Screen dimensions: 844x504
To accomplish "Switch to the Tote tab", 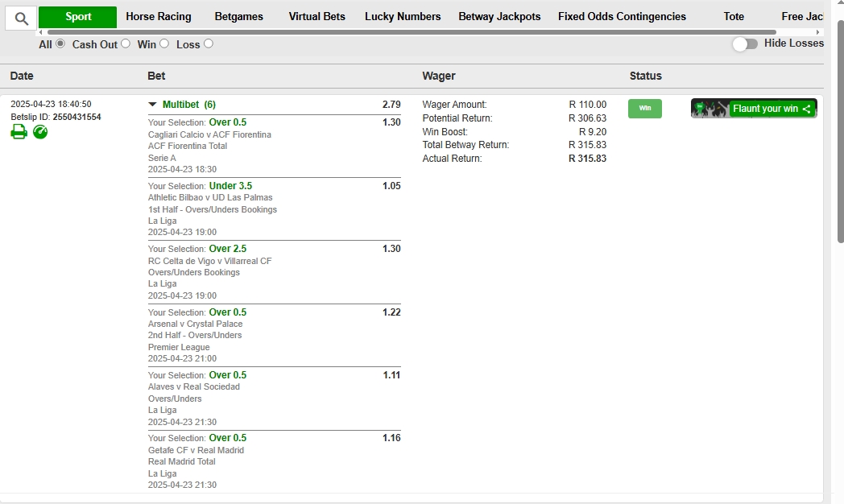I will tap(733, 17).
